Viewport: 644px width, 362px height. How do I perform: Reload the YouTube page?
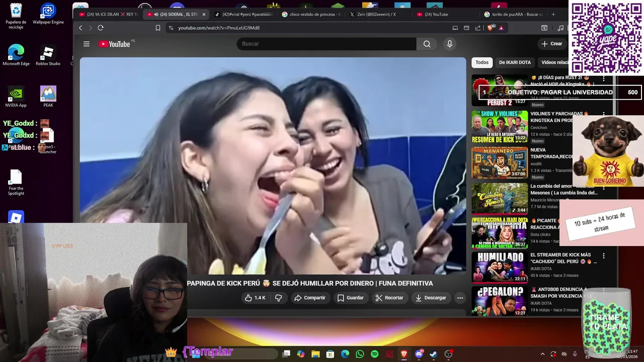101,28
